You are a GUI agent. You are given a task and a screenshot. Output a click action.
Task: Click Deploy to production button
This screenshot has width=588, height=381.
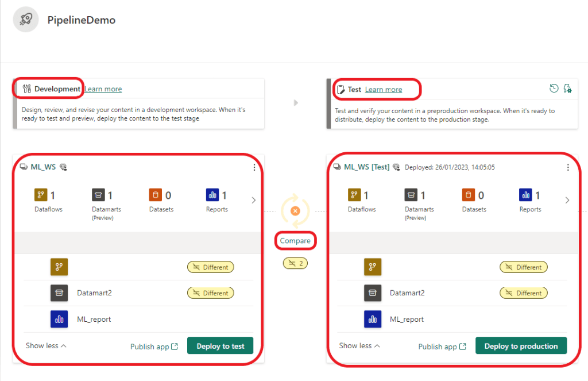[521, 346]
